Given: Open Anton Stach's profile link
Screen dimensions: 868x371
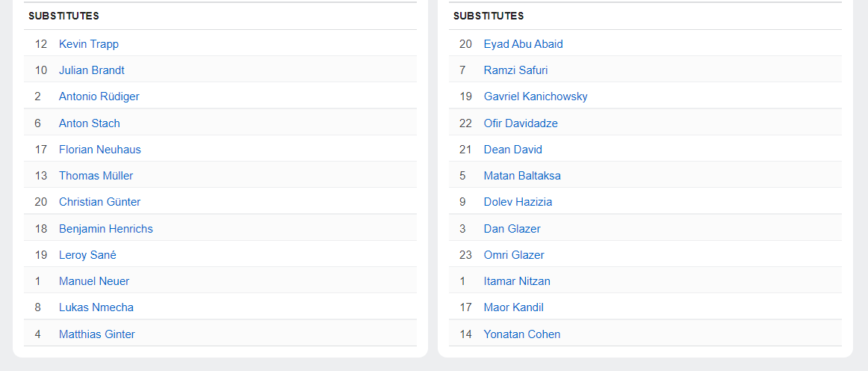Looking at the screenshot, I should tap(90, 123).
